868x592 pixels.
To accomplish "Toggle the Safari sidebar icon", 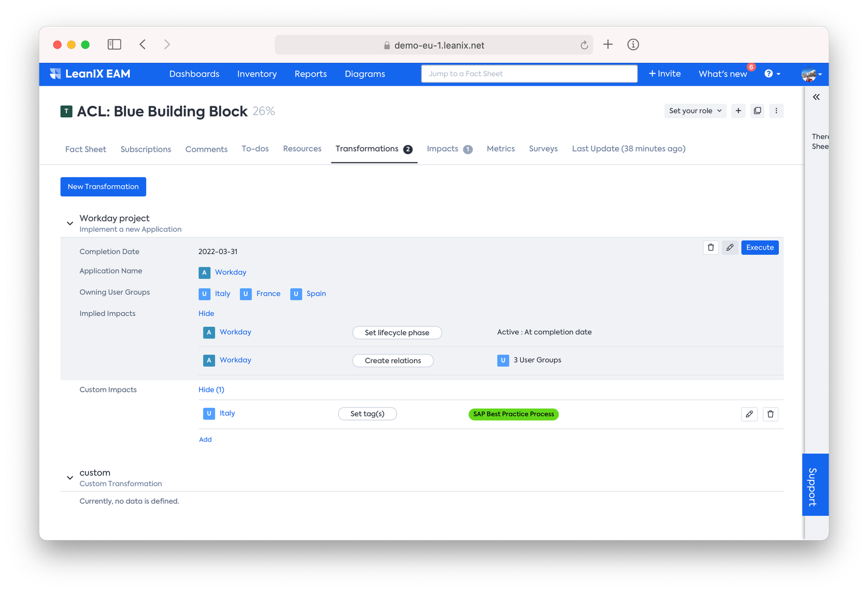I will 114,44.
